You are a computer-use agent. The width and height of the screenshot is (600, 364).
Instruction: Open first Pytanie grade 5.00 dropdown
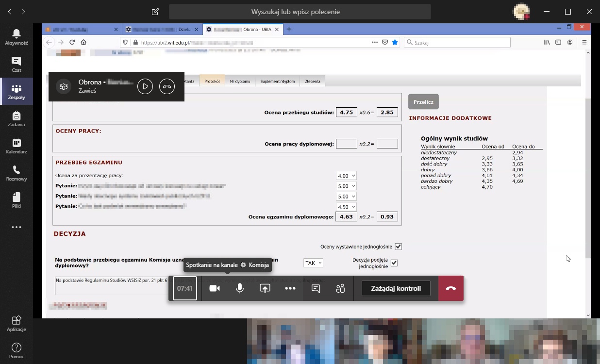(346, 186)
